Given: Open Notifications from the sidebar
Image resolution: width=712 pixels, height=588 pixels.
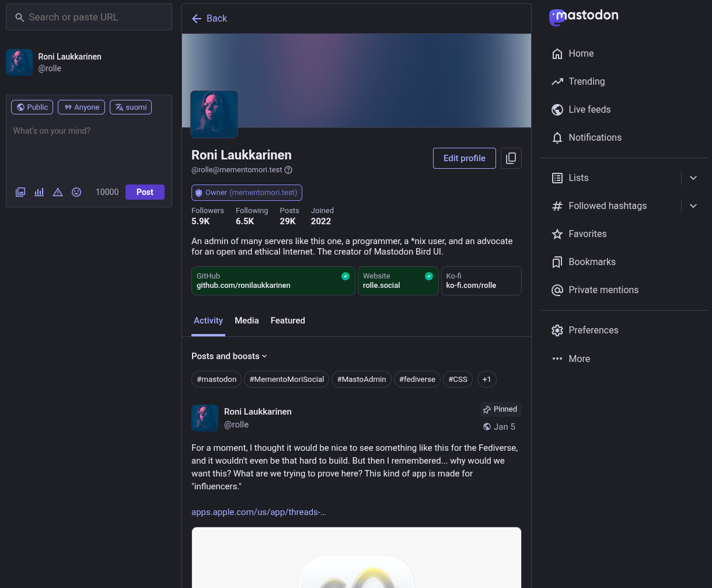Looking at the screenshot, I should tap(595, 138).
